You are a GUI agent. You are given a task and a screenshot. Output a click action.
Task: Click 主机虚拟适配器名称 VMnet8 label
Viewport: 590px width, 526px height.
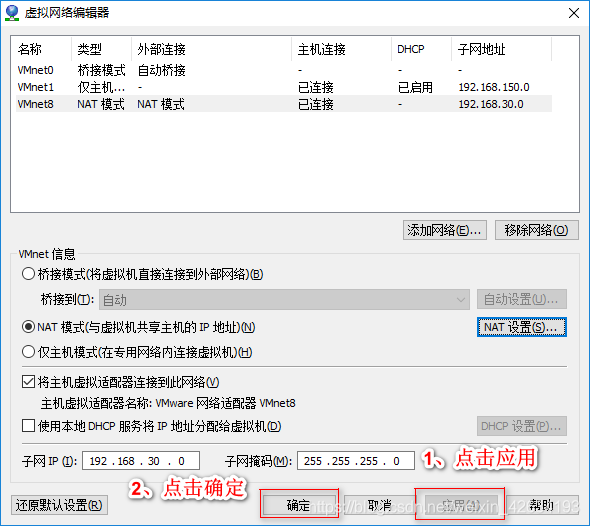[x=168, y=403]
